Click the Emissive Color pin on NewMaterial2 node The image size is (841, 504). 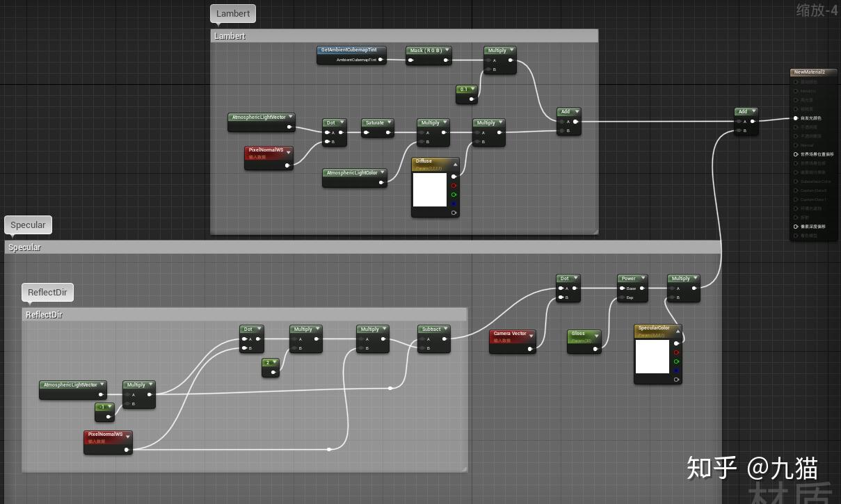coord(795,117)
